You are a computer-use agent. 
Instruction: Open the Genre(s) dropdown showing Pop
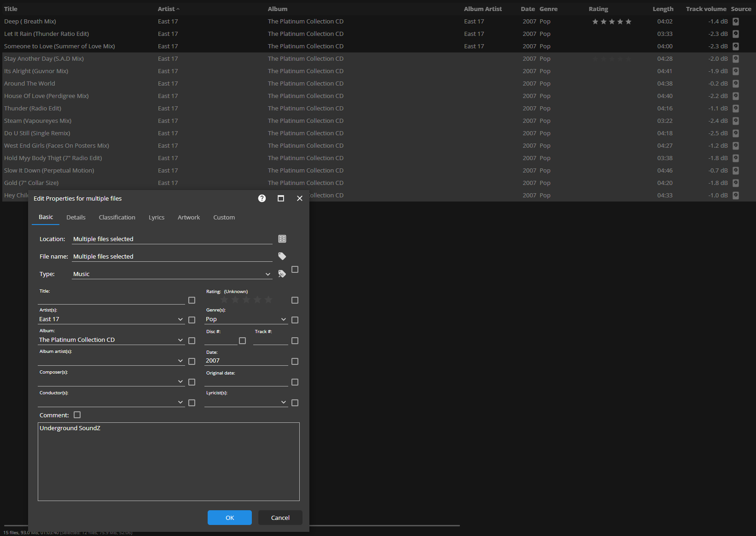284,319
